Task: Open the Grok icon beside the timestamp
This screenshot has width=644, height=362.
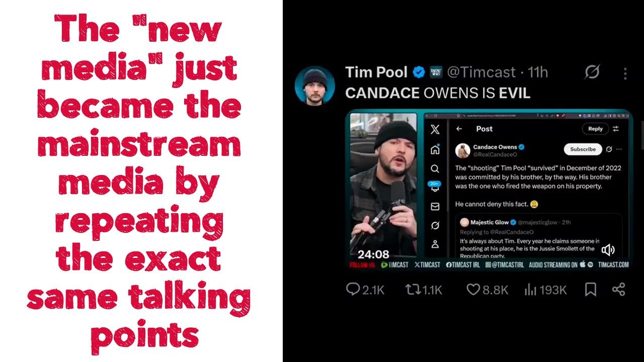Action: click(592, 72)
